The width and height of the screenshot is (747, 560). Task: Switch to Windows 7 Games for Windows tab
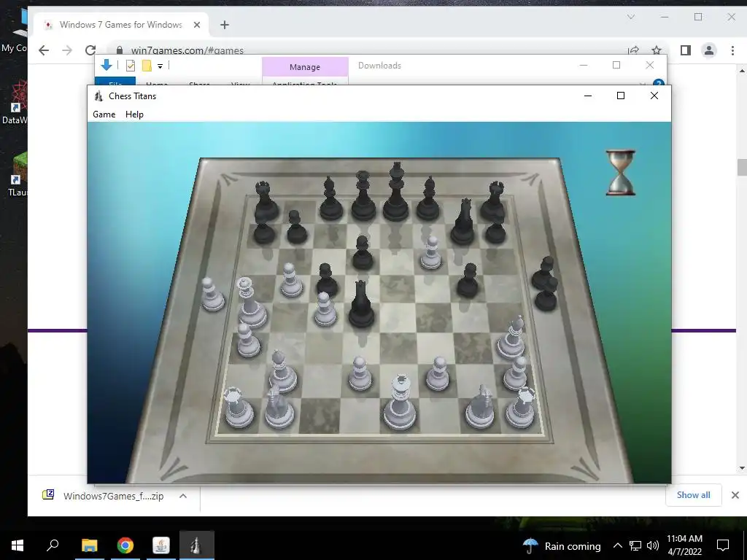[121, 25]
